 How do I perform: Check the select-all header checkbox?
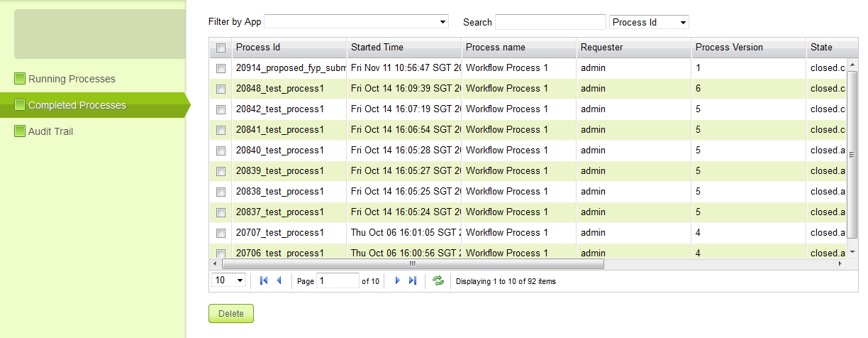[221, 48]
